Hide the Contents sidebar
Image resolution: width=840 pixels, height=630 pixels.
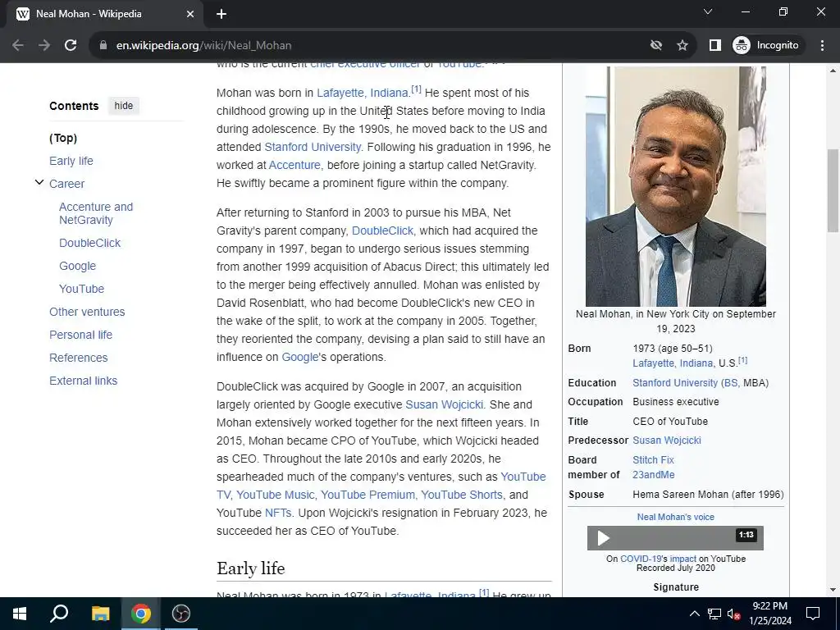click(x=124, y=106)
